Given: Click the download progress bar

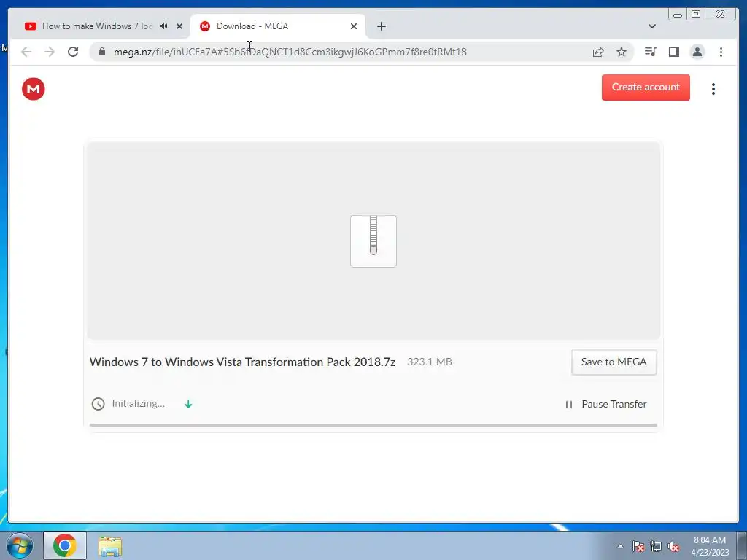Looking at the screenshot, I should (373, 425).
